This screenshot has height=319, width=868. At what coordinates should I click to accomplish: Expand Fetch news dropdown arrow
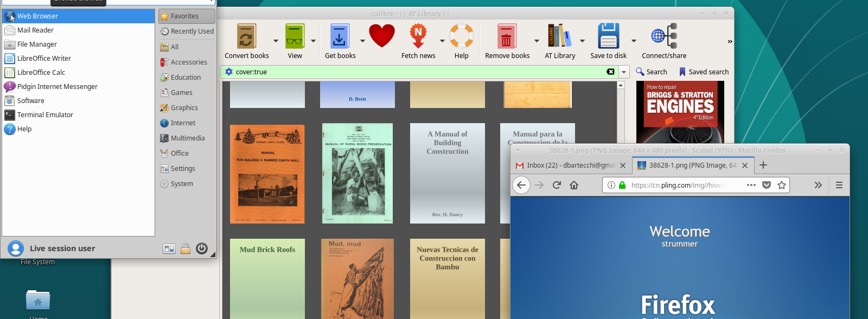click(x=442, y=41)
